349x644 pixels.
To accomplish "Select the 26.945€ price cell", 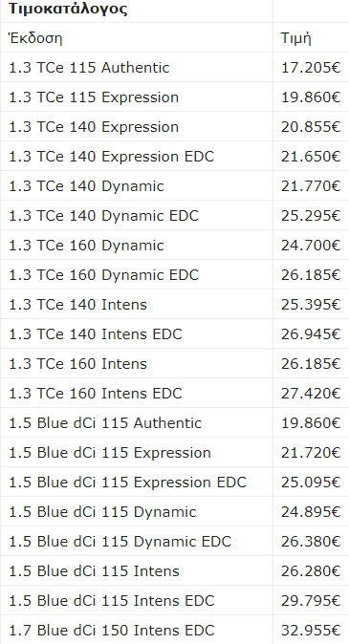I will [x=311, y=333].
